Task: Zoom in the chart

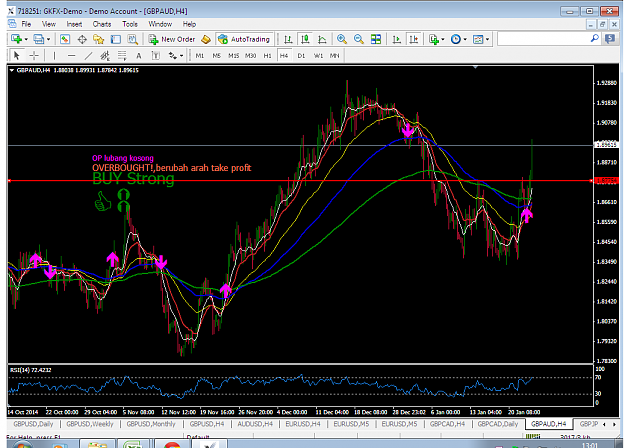Action: (342, 39)
